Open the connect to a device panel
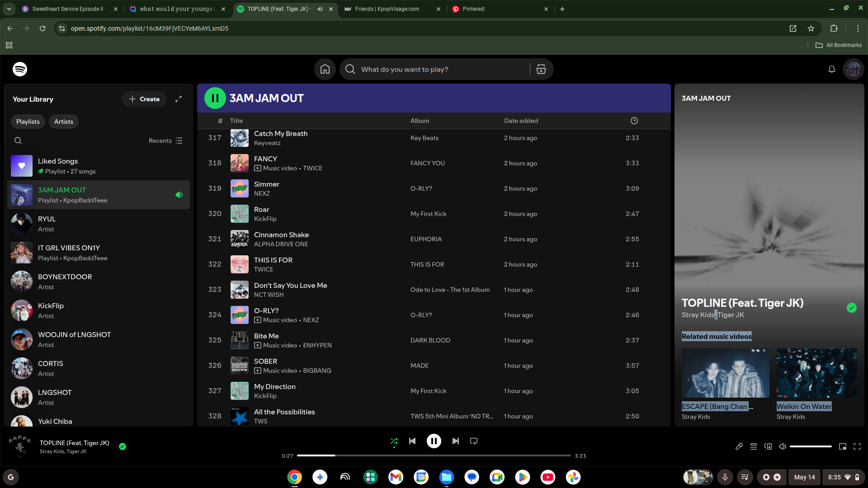This screenshot has height=488, width=868. tap(768, 446)
